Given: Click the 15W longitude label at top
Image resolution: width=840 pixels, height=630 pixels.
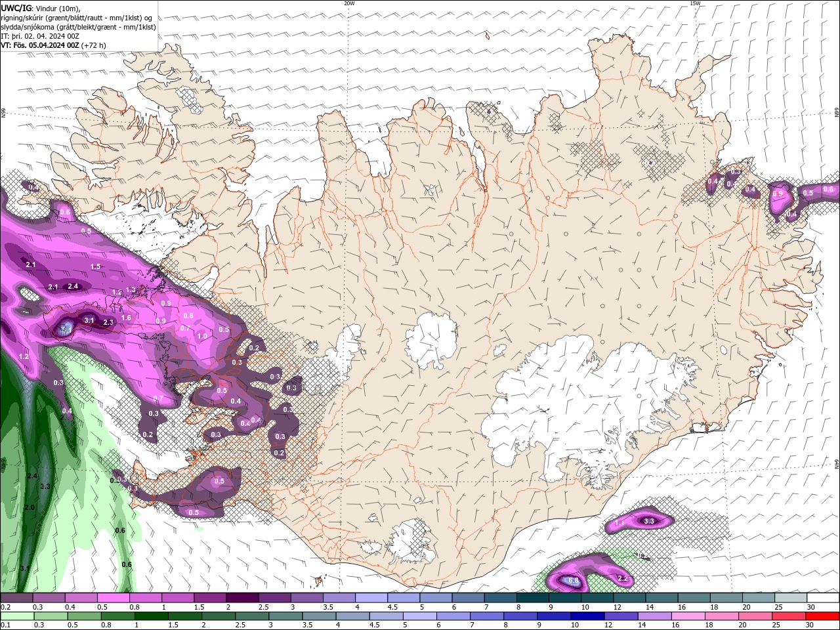Looking at the screenshot, I should point(695,3).
